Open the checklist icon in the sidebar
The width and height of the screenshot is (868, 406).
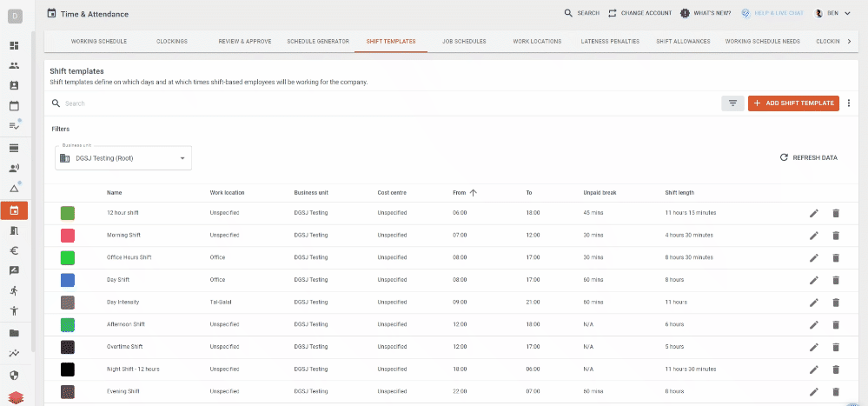[x=15, y=126]
